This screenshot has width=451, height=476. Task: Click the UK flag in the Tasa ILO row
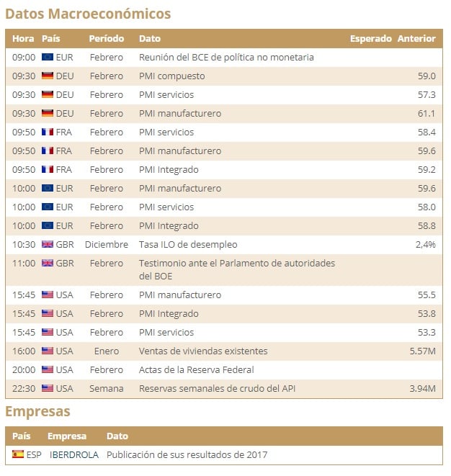pyautogui.click(x=48, y=244)
